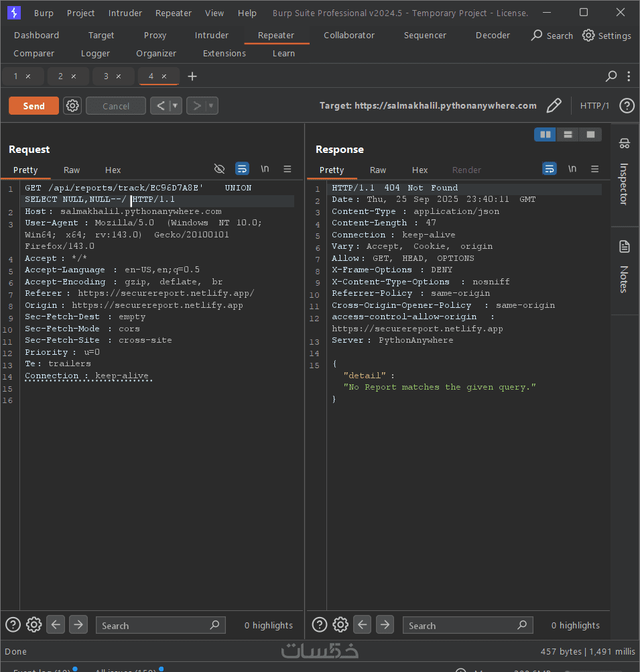Viewport: 640px width, 672px height.
Task: Open Repeater help question mark icon
Action: tap(627, 106)
